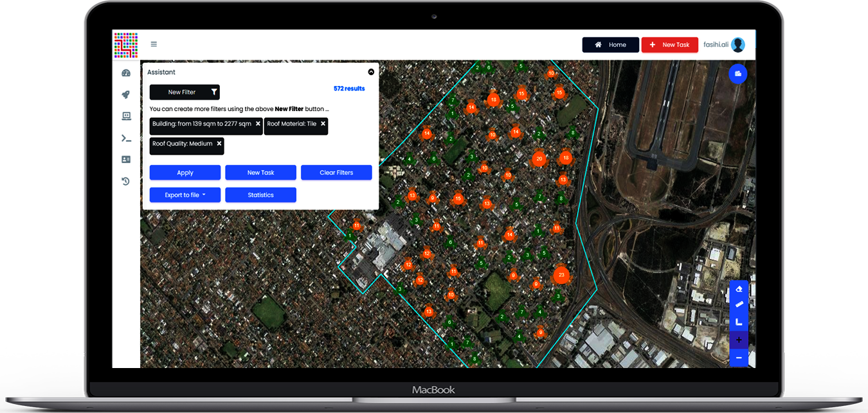Select the eraser map tool
The height and width of the screenshot is (413, 868).
point(739,289)
